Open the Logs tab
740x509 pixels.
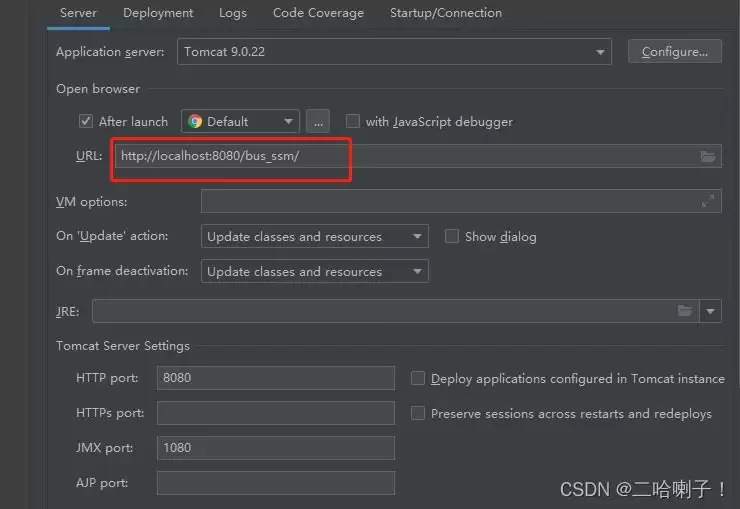(x=233, y=13)
